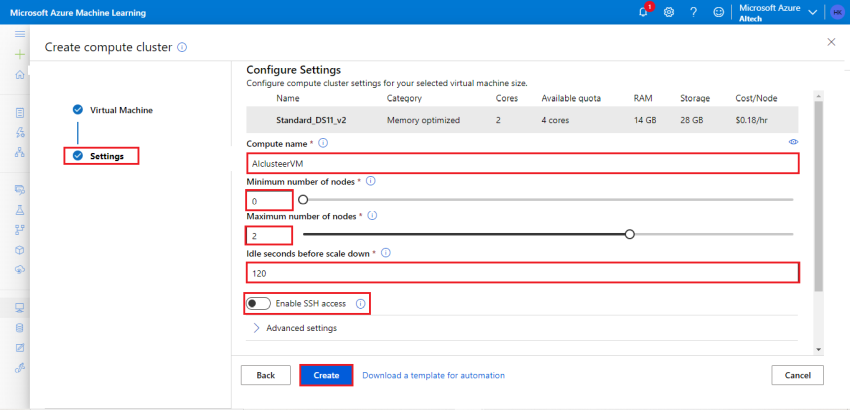Close the Create compute cluster panel
This screenshot has height=410, width=850.
[x=831, y=42]
